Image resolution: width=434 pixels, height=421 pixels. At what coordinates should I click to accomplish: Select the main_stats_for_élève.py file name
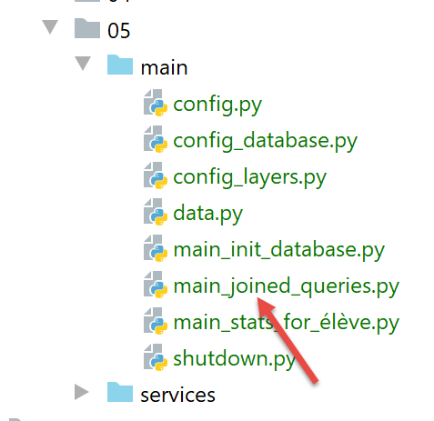pyautogui.click(x=286, y=323)
